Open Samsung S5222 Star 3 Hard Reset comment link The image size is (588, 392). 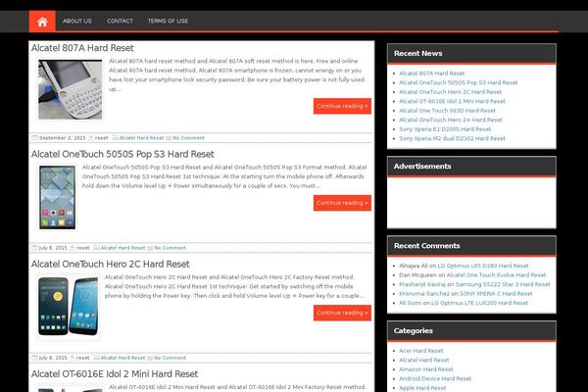click(503, 284)
